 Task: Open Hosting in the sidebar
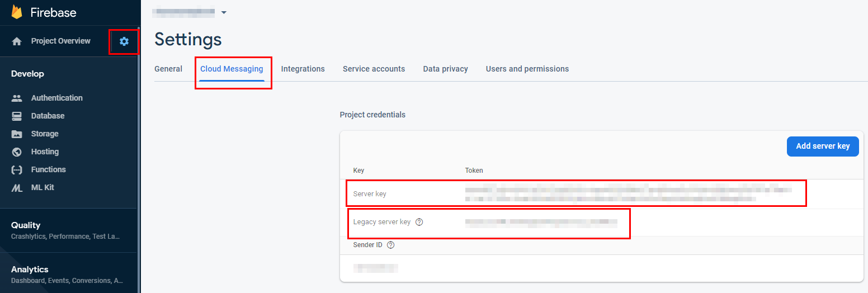point(45,152)
